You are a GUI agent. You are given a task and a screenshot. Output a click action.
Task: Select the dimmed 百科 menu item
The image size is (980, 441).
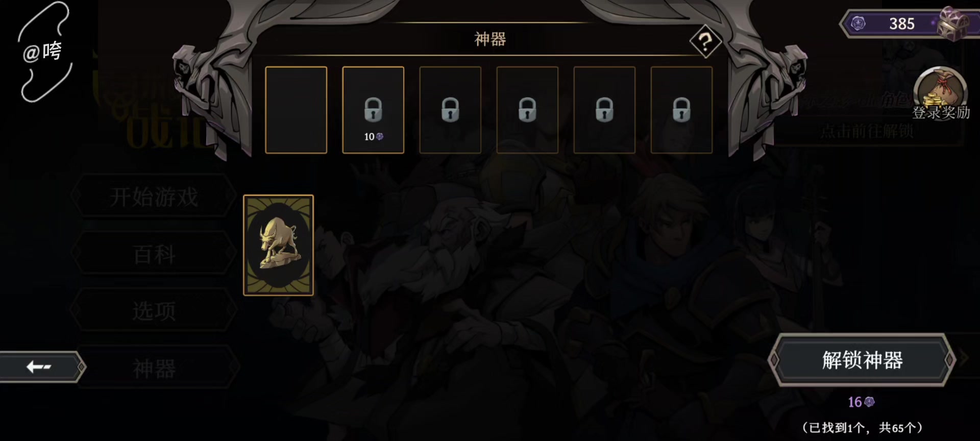pyautogui.click(x=154, y=254)
